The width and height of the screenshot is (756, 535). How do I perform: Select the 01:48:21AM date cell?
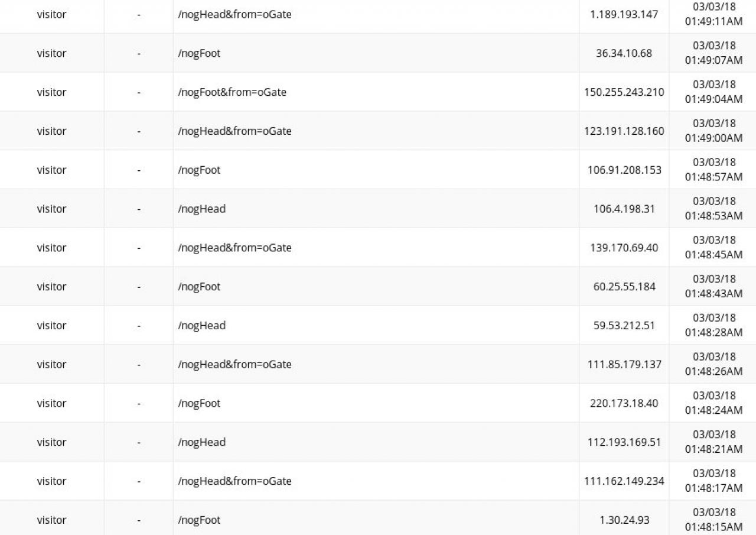click(713, 442)
